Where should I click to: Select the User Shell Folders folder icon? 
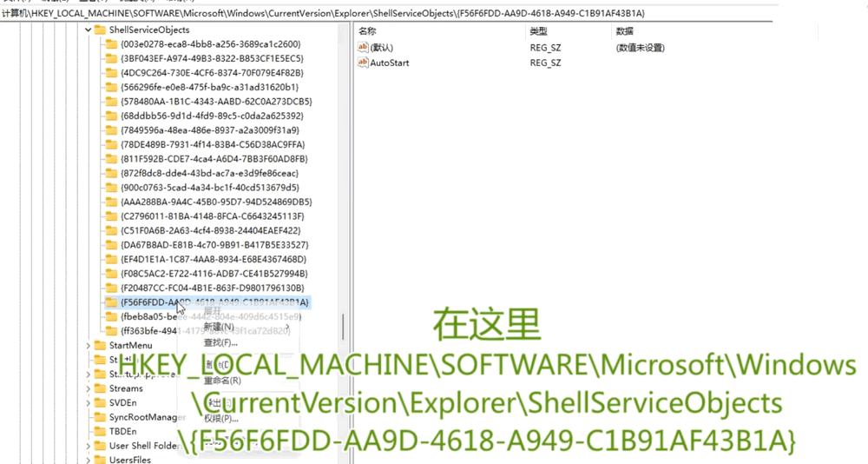(x=100, y=446)
